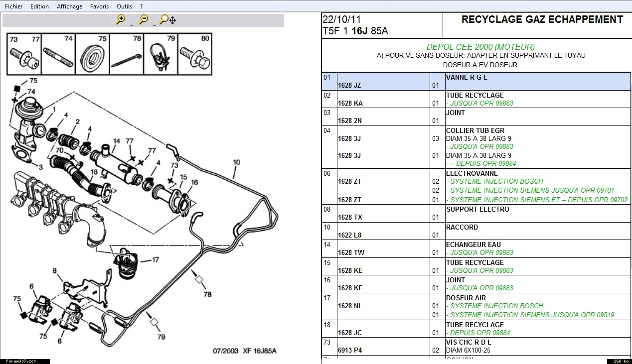
Task: Click the zoom in magnifier icon
Action: click(120, 20)
